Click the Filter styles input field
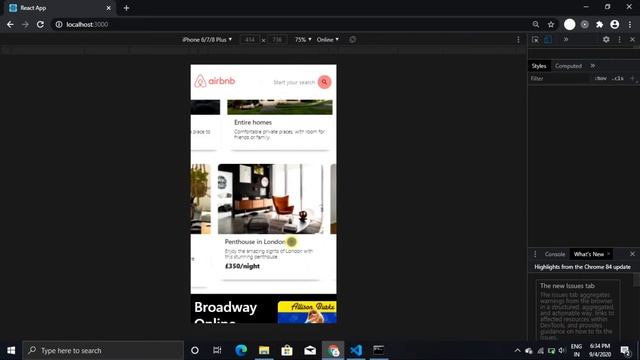The image size is (640, 360). (559, 78)
